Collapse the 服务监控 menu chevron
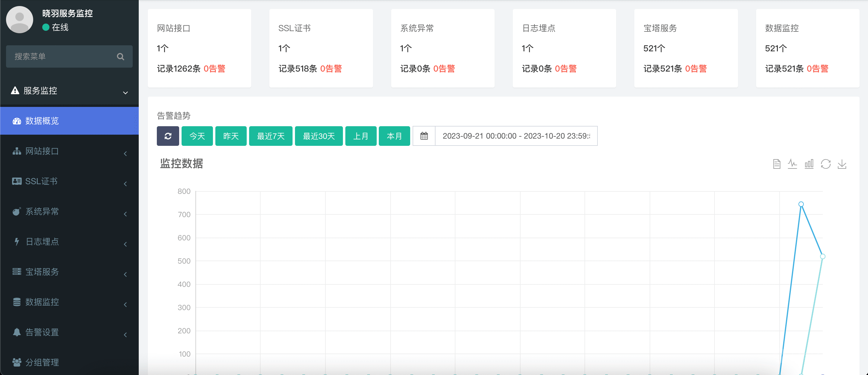The height and width of the screenshot is (375, 868). (x=125, y=93)
